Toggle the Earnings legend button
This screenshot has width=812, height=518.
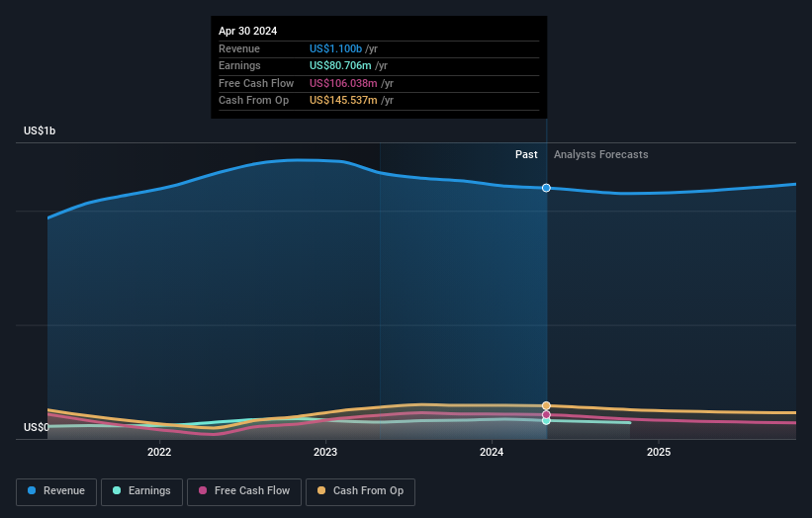tap(141, 491)
